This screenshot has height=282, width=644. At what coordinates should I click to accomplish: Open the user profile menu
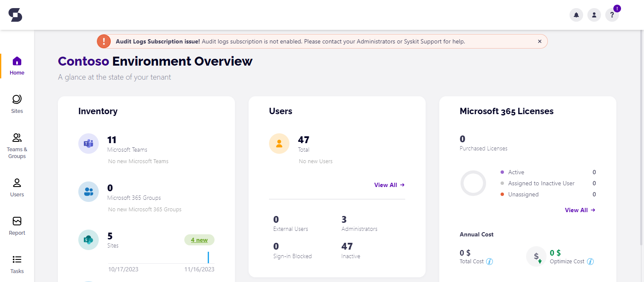pos(594,14)
